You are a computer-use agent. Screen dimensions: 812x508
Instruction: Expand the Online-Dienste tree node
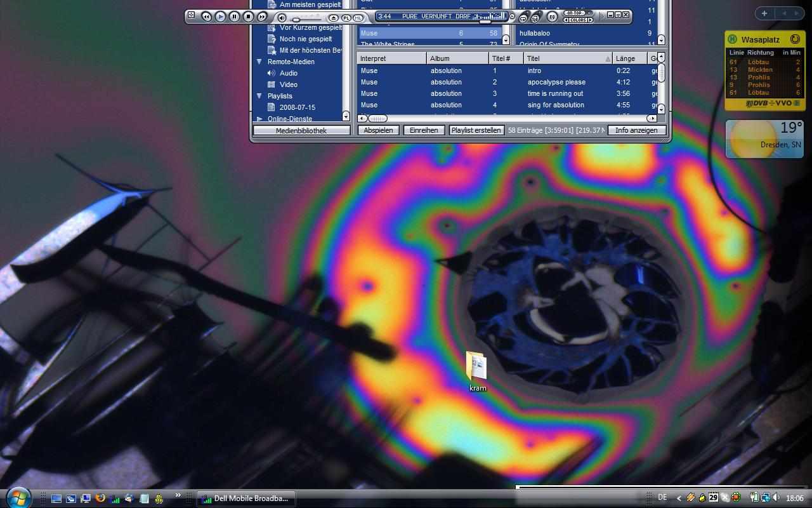tap(259, 119)
